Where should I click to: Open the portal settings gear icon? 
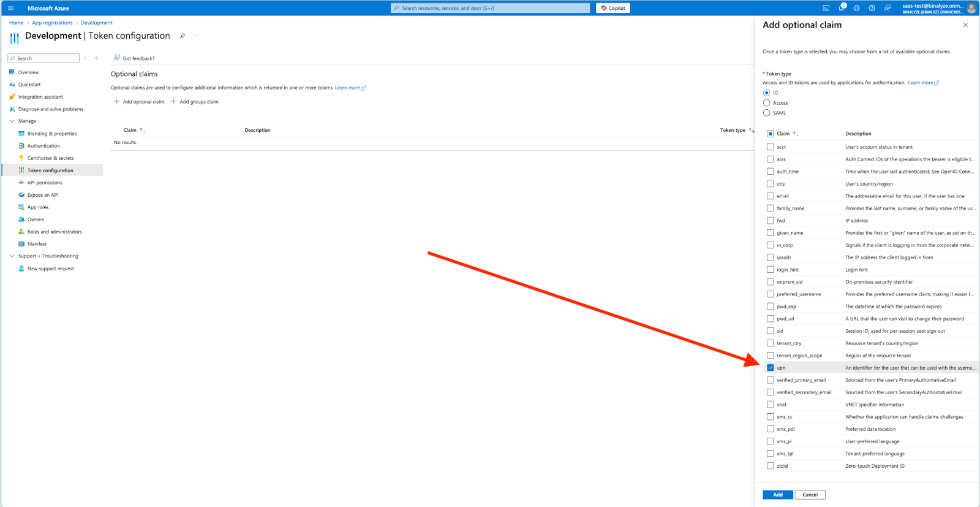click(856, 8)
